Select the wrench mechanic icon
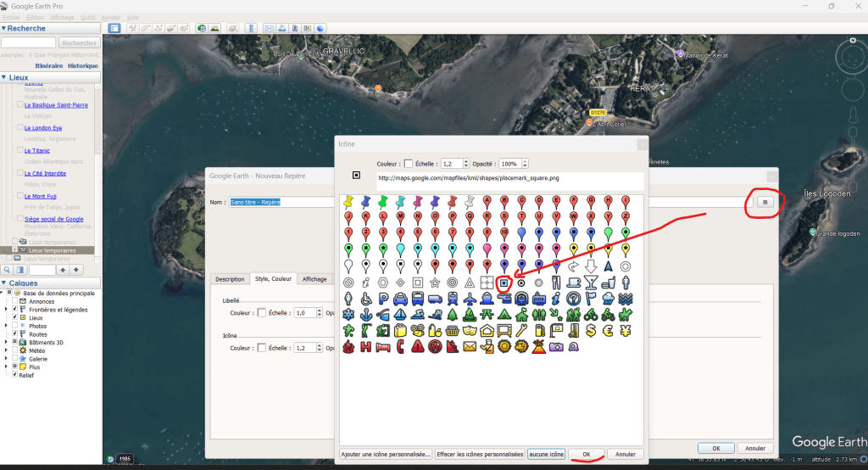 521,331
